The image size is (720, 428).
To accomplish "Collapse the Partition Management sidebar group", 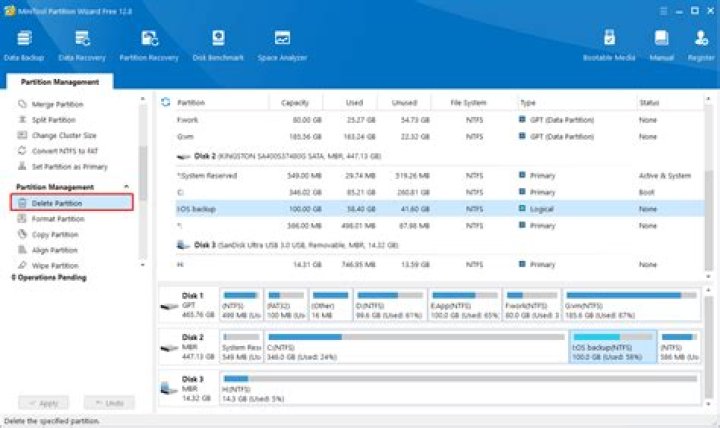I will (x=126, y=186).
